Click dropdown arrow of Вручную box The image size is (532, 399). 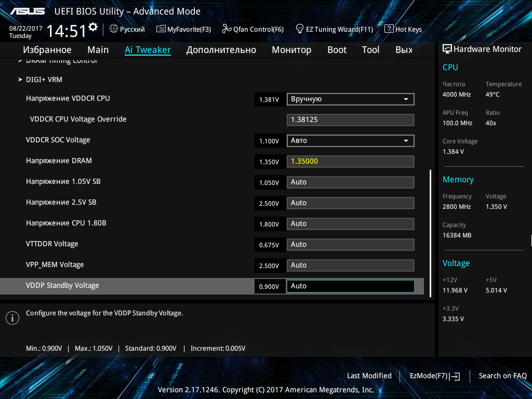[406, 99]
